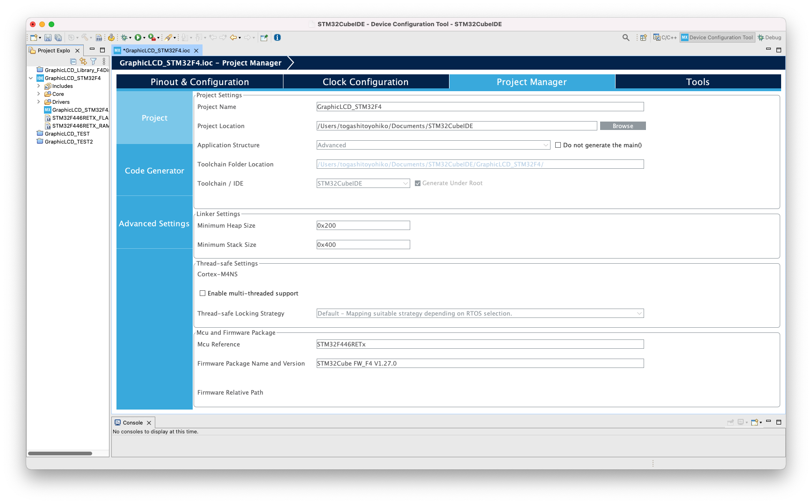
Task: Click the Project Explorer filter icon
Action: [94, 61]
